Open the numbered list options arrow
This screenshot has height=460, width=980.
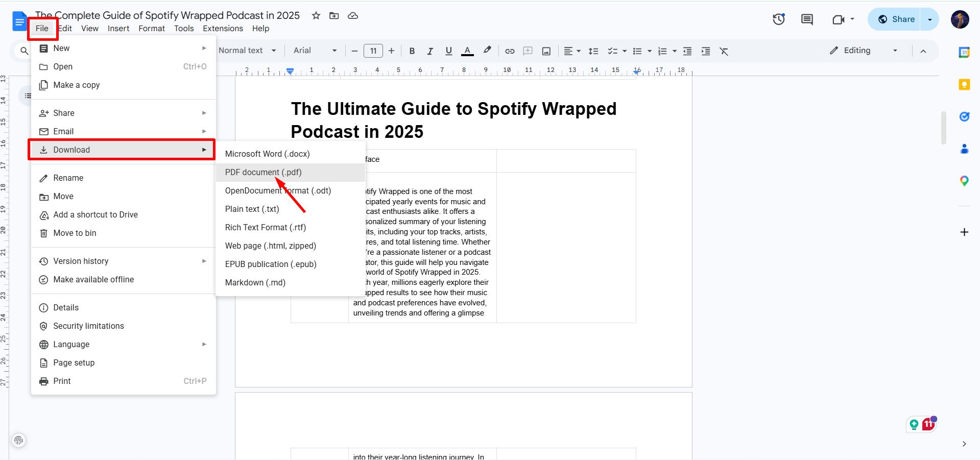click(675, 51)
